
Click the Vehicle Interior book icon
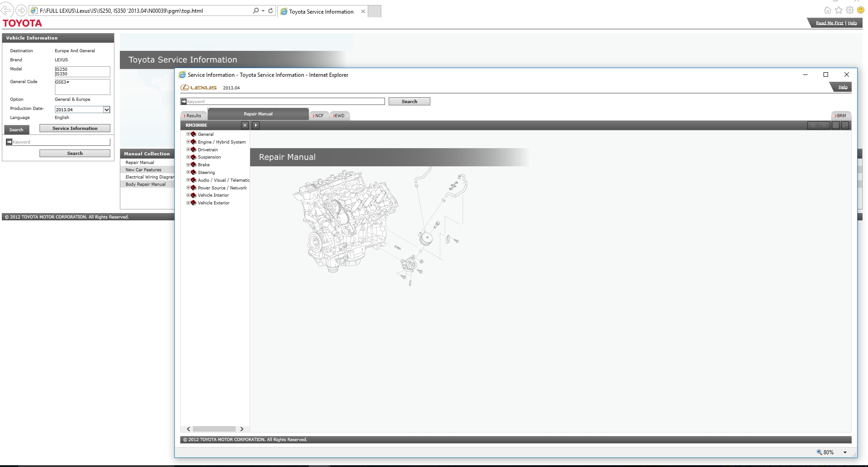(193, 195)
